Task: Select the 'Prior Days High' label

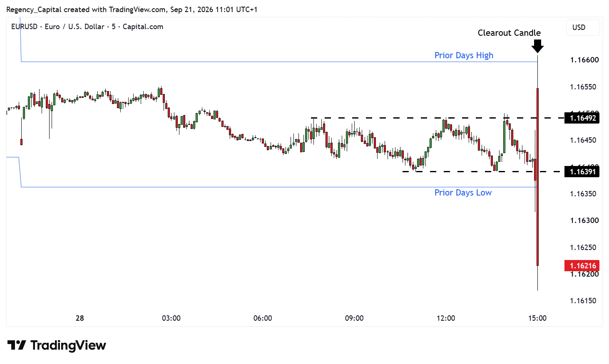Action: [464, 55]
